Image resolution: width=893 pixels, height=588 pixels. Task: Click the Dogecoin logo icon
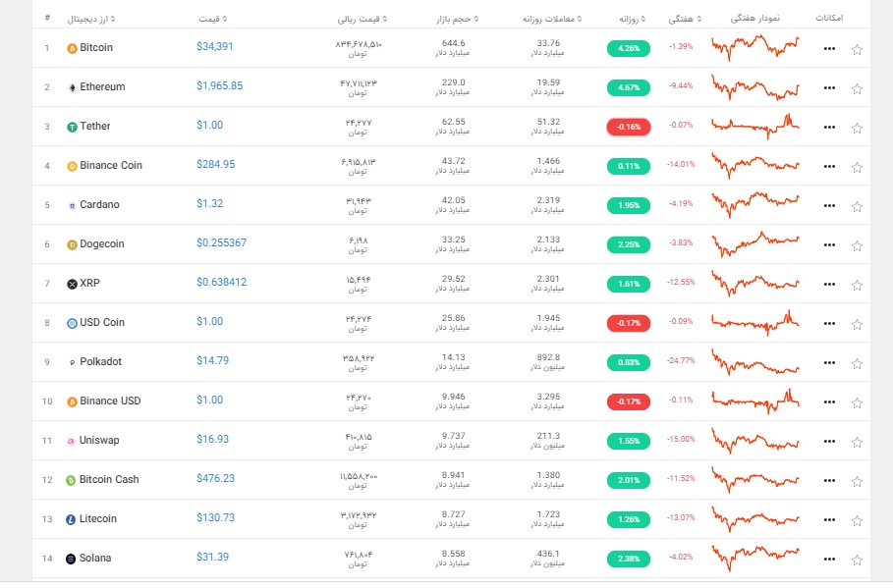72,244
